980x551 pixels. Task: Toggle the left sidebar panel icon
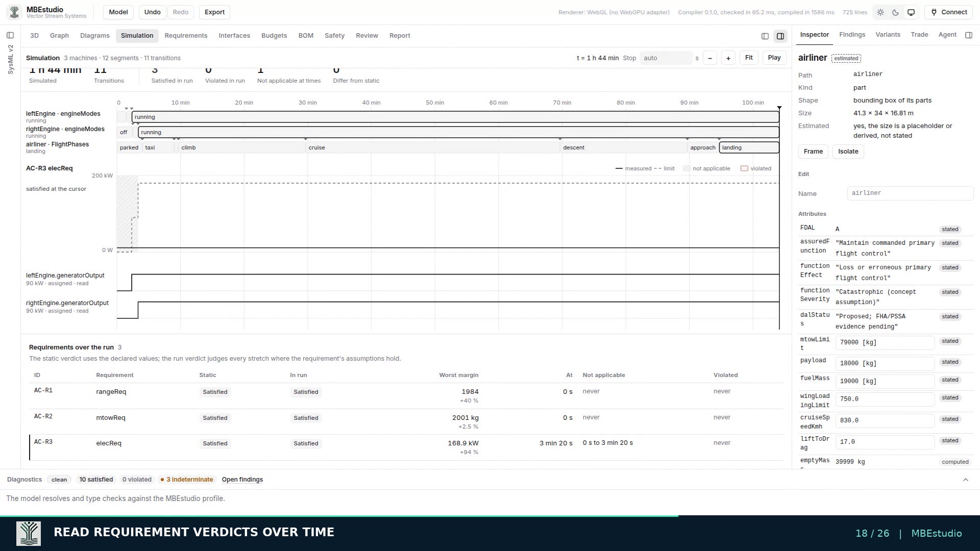10,35
